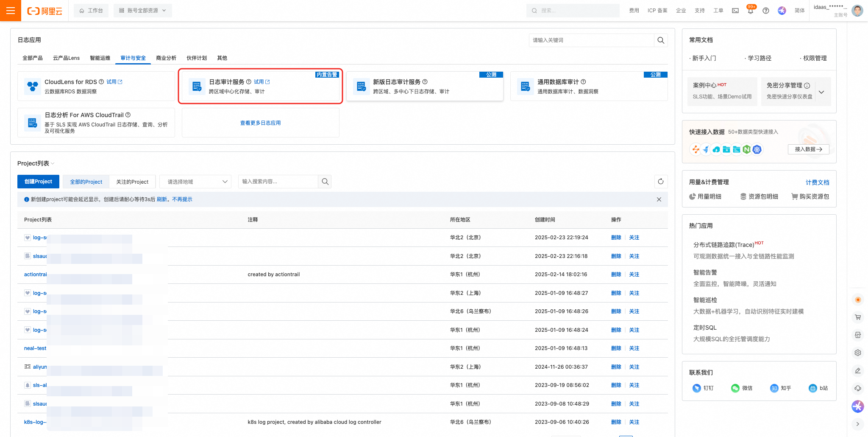This screenshot has height=437, width=868.
Task: Expand the right sidebar bottom arrow
Action: 858,424
